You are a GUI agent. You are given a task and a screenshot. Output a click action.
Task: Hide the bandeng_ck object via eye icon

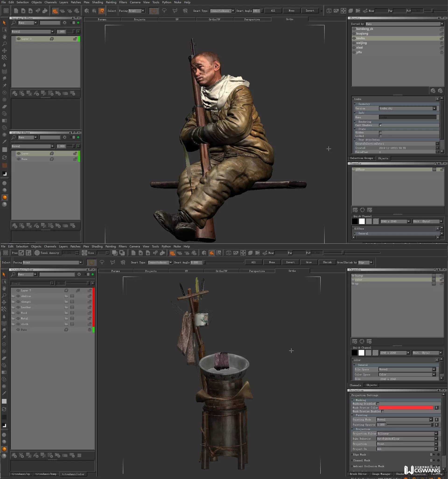click(354, 29)
